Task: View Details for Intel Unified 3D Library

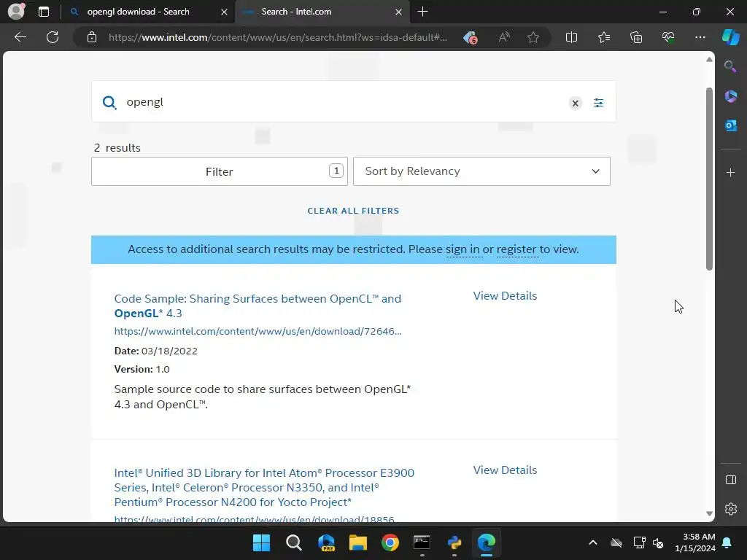Action: (x=505, y=470)
